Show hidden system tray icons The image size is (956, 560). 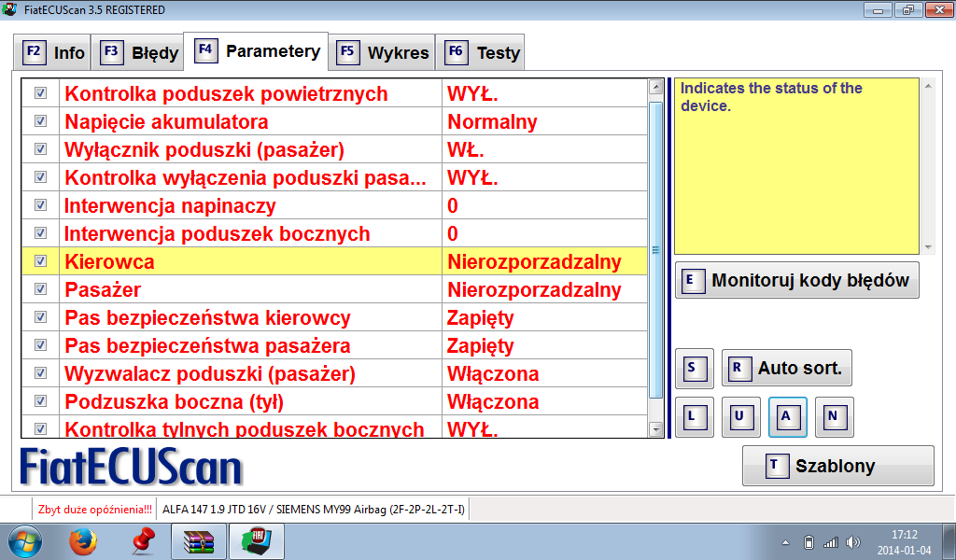tap(785, 542)
